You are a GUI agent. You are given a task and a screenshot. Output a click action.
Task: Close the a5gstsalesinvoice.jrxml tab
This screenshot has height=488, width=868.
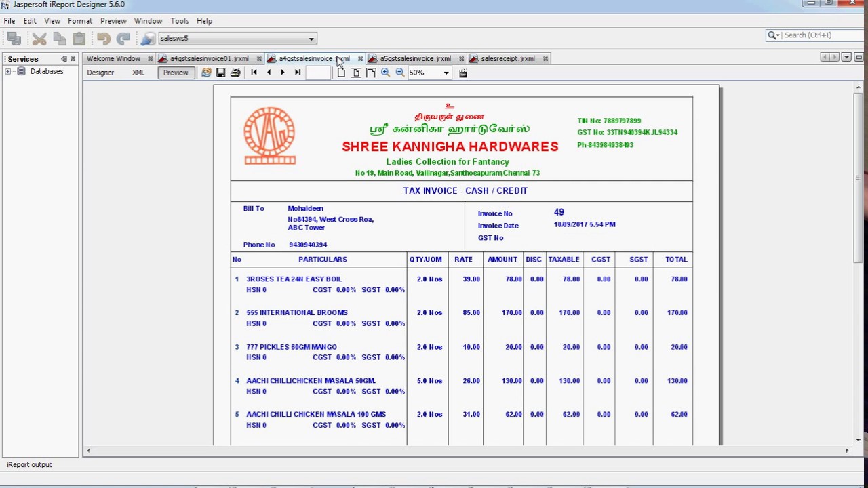(461, 59)
